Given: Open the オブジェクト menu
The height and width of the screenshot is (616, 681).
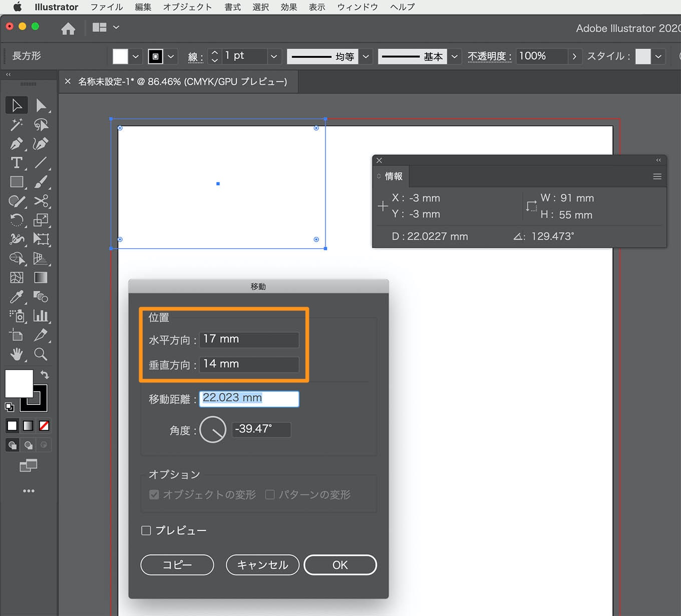Looking at the screenshot, I should coord(188,7).
